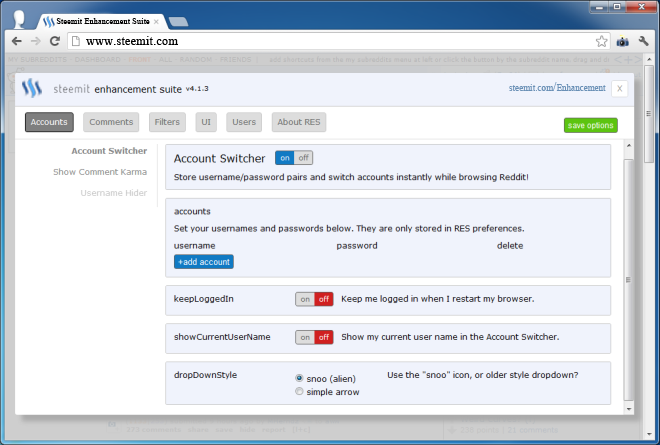The image size is (660, 445).
Task: Click the 'username' column header
Action: pyautogui.click(x=194, y=245)
